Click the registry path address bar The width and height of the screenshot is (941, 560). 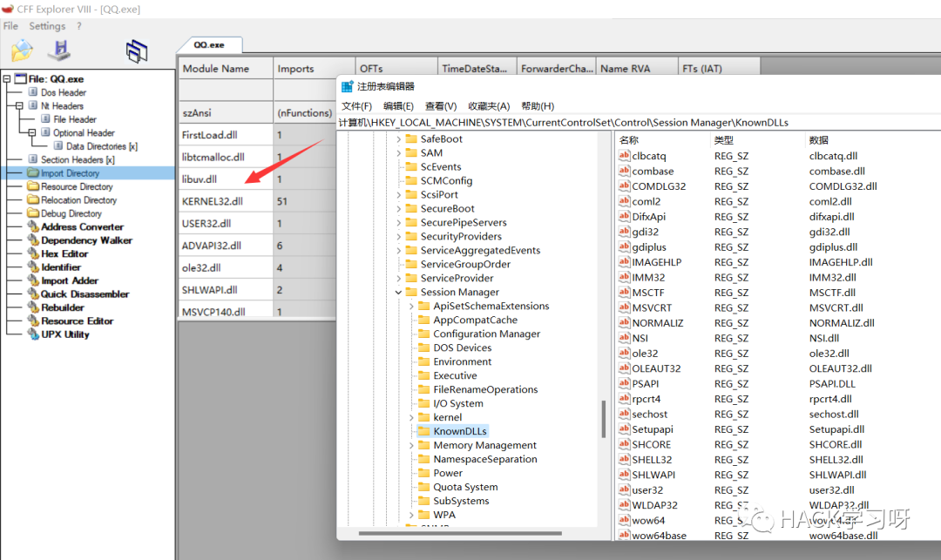(x=639, y=122)
